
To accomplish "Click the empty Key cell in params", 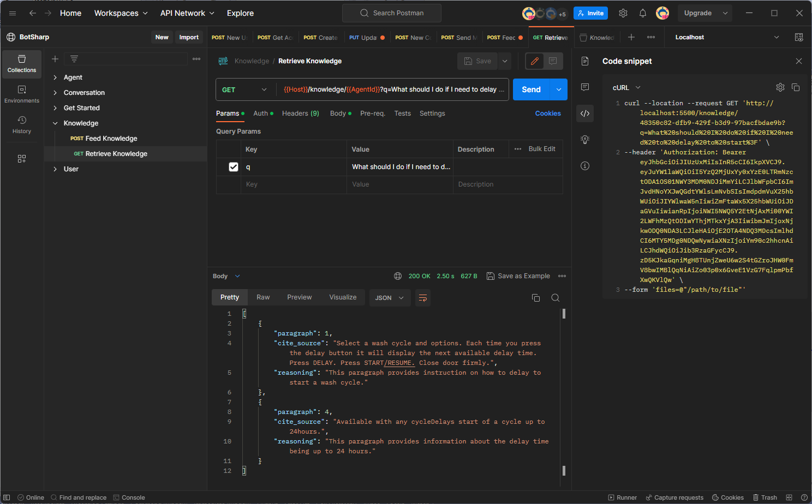I will (x=294, y=184).
